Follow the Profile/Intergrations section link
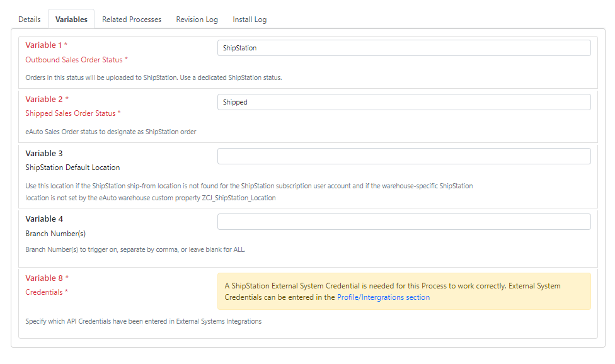The height and width of the screenshot is (364, 615). pos(383,297)
